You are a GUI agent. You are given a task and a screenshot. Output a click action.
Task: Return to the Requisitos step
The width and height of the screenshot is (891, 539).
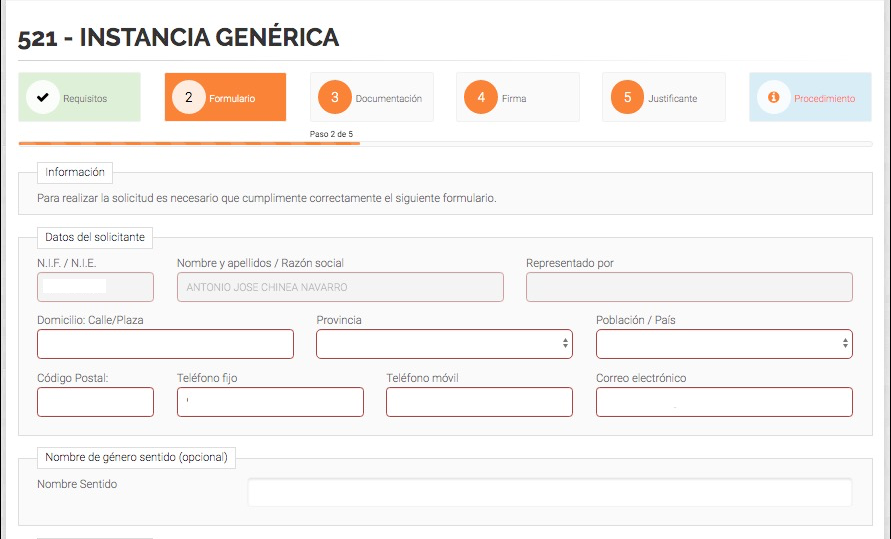(80, 97)
